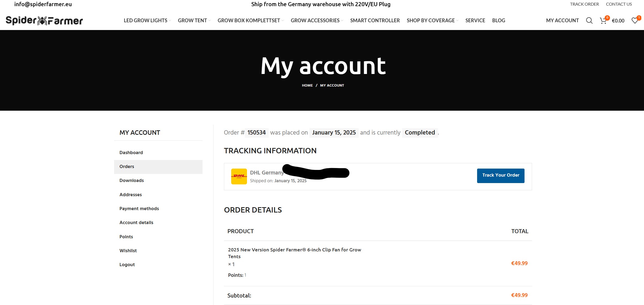Click the Track Your Order button
The width and height of the screenshot is (644, 305).
tap(501, 176)
